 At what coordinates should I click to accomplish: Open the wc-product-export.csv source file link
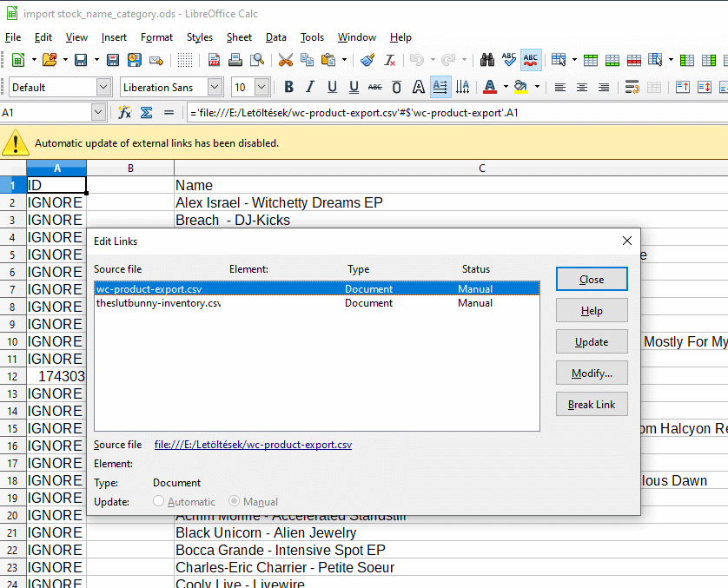click(x=253, y=445)
